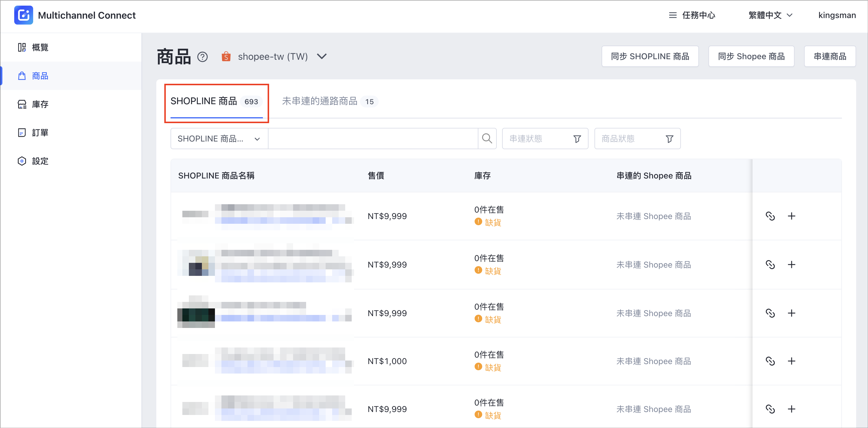Screen dimensions: 868x428
Task: Click the plus icon in first product row
Action: coord(792,216)
